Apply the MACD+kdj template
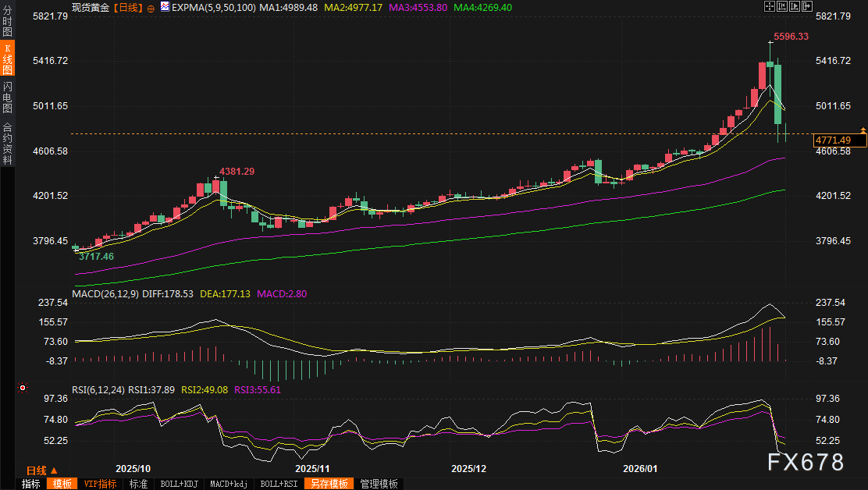Image resolution: width=868 pixels, height=490 pixels. click(229, 484)
